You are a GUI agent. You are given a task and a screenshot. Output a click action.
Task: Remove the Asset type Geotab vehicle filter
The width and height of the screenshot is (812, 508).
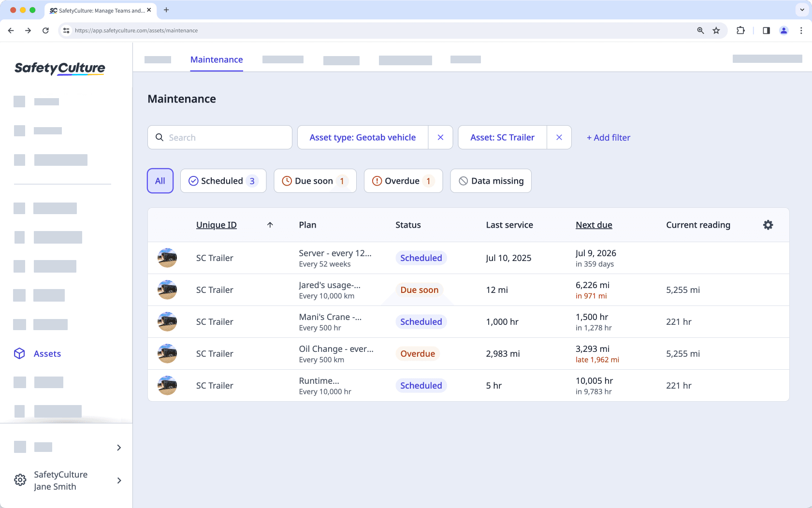point(440,137)
